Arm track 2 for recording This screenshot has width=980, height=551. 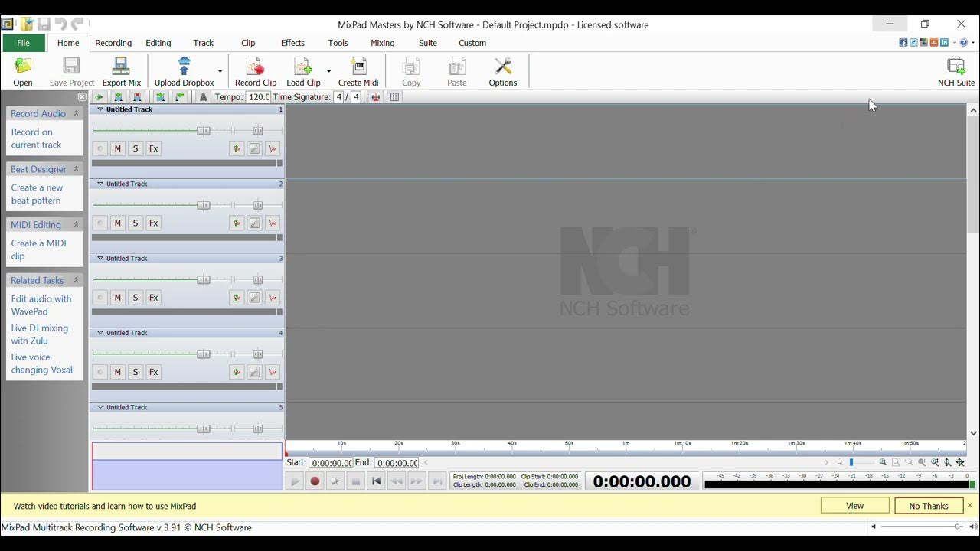(x=100, y=223)
